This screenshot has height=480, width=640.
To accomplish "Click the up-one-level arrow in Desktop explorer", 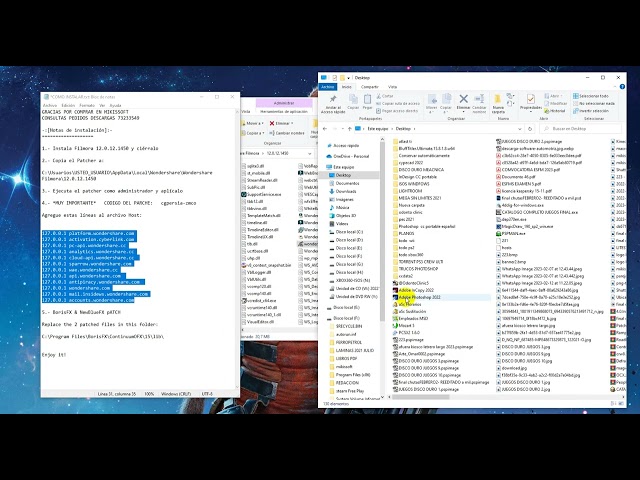I will click(350, 129).
